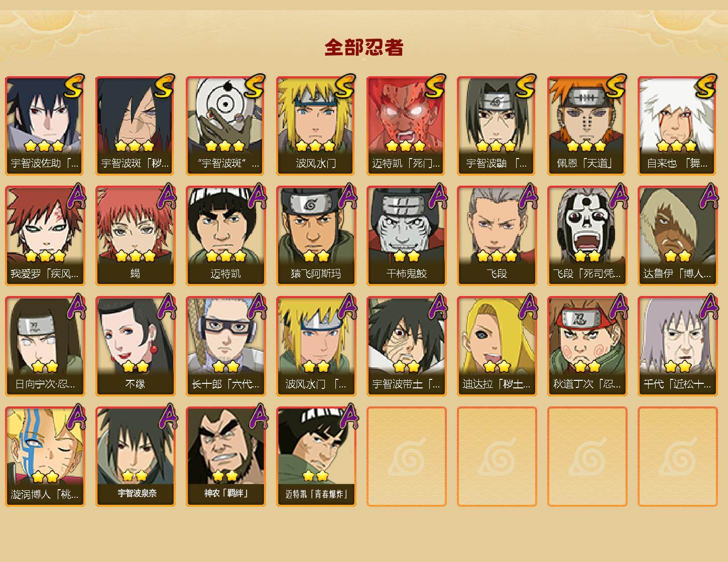Screen dimensions: 728x562
Task: Choose the 迈特凯「青春爆炸」 card
Action: (316, 457)
